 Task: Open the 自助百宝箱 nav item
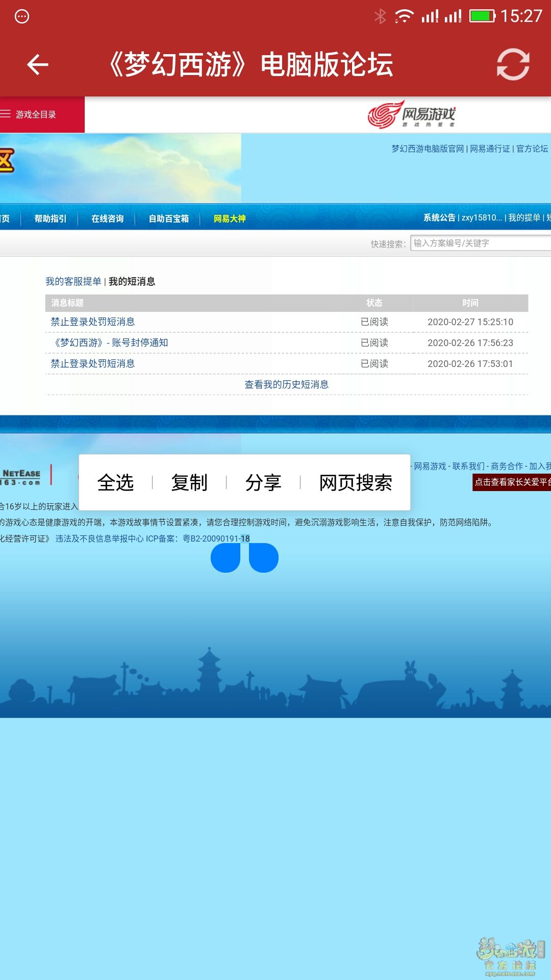pyautogui.click(x=169, y=218)
